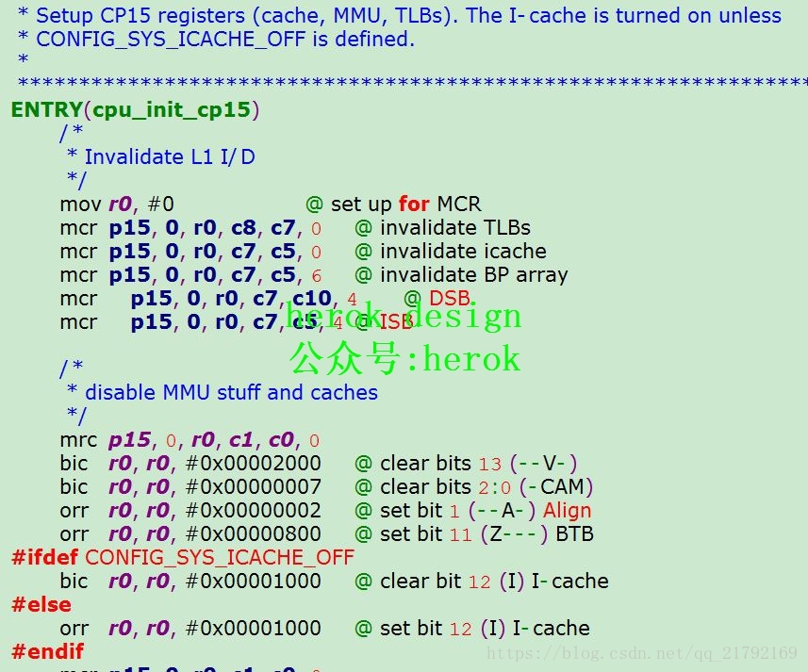Click the set bit 11 (Z---) BTB comment
808x672 pixels.
pos(471,533)
